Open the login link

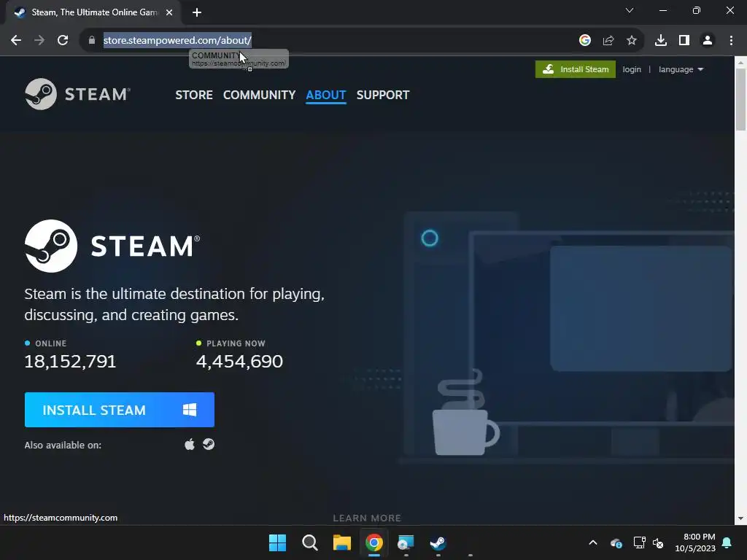click(x=632, y=69)
